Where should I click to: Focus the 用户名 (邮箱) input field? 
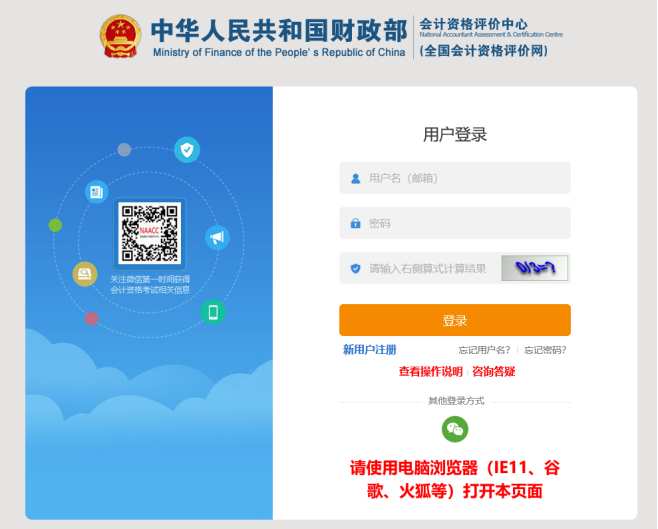click(455, 178)
